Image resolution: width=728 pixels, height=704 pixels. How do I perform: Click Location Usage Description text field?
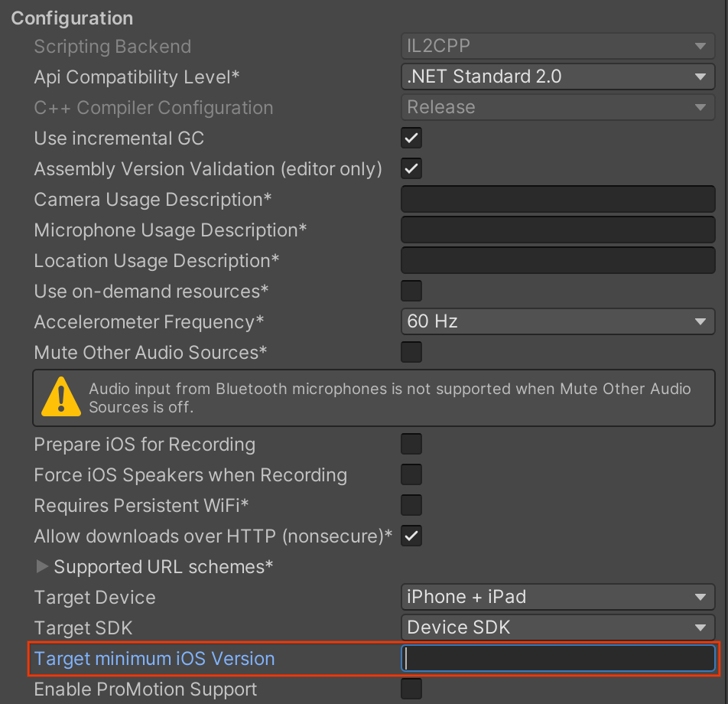pyautogui.click(x=557, y=261)
